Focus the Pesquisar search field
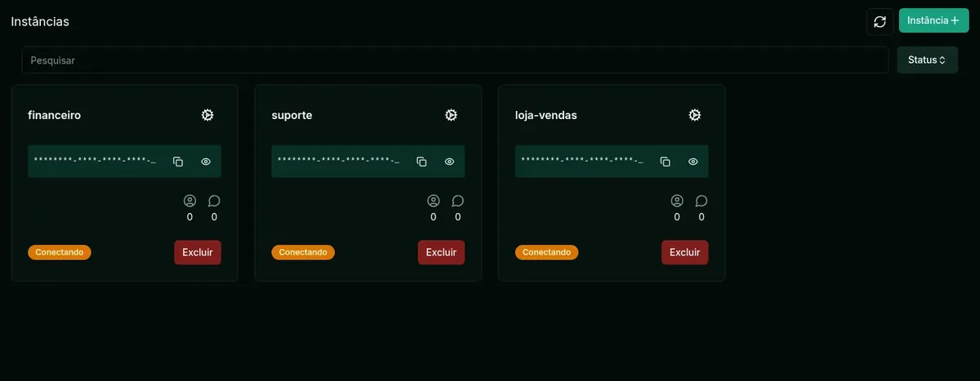This screenshot has height=381, width=980. 455,60
